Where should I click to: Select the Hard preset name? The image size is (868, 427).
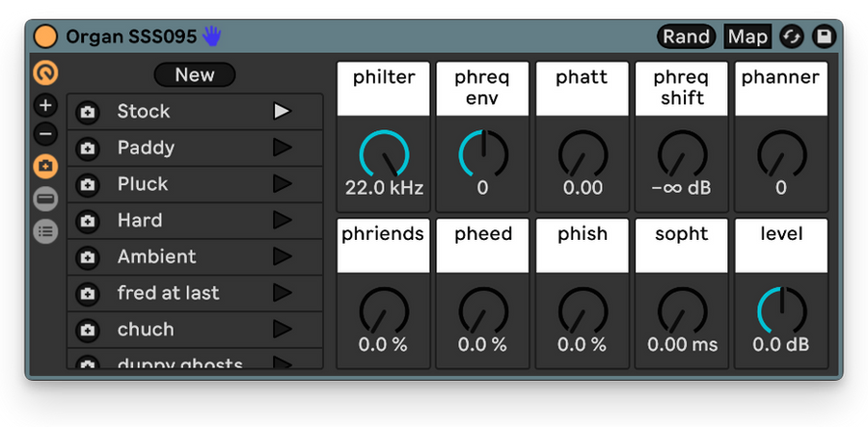pyautogui.click(x=140, y=220)
